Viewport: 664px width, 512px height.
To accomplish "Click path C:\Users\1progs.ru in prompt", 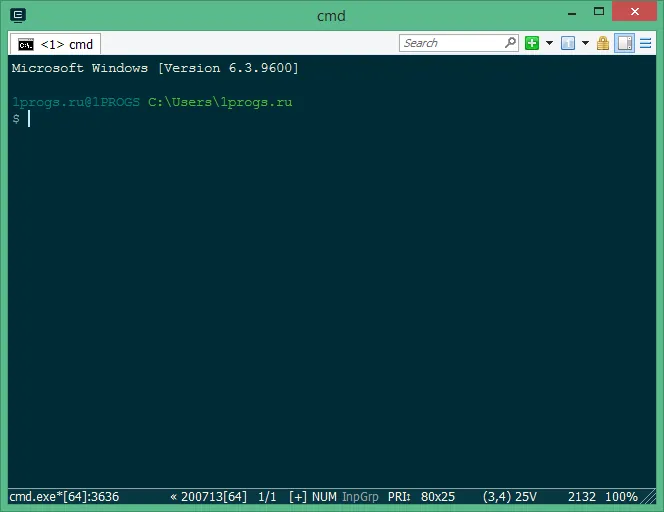I will click(x=220, y=102).
